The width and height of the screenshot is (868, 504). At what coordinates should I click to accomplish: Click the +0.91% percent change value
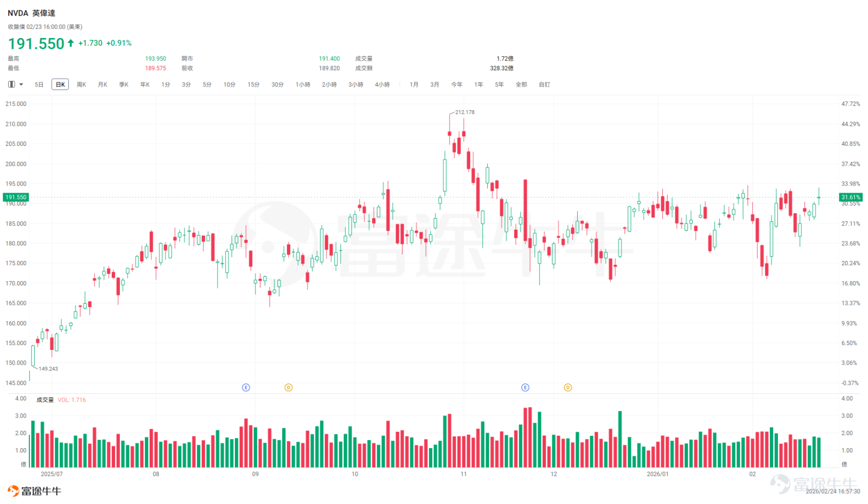119,43
